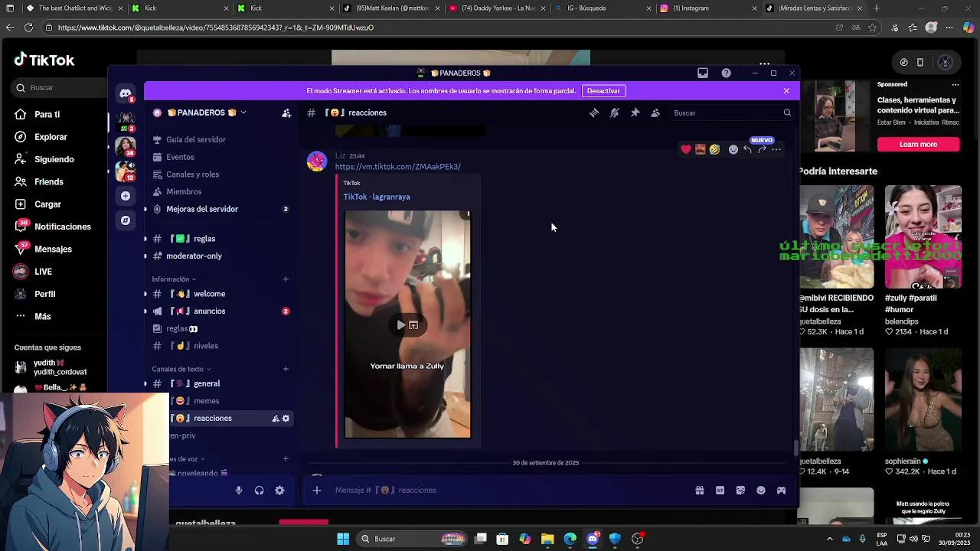
Task: Open Discord direct messages home icon
Action: [126, 93]
